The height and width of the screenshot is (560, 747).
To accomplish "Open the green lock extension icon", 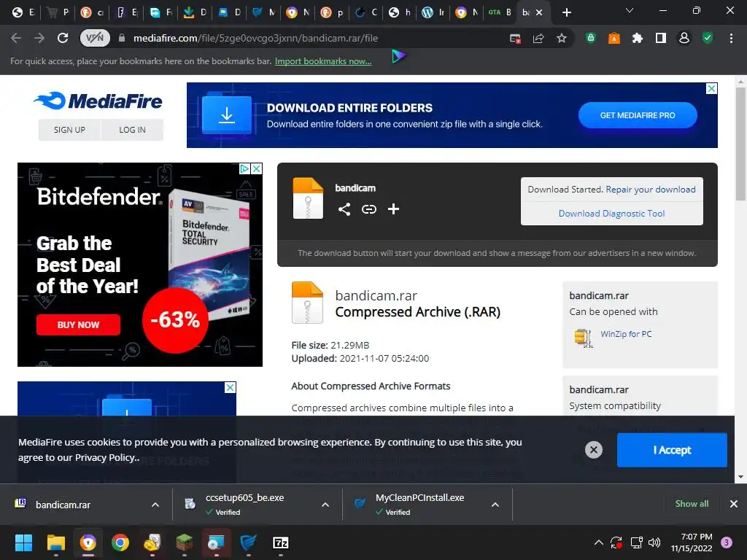I will pos(591,38).
